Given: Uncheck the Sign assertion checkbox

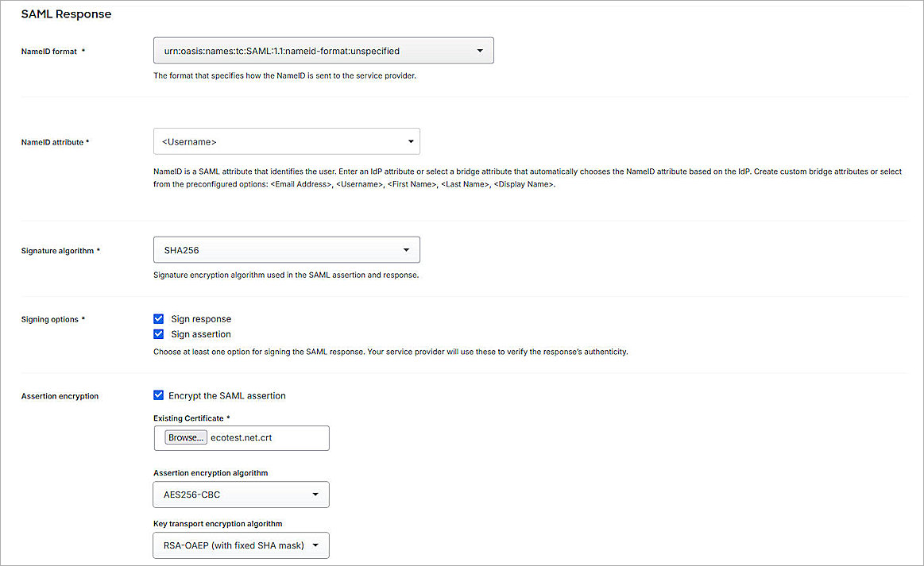Looking at the screenshot, I should point(158,333).
